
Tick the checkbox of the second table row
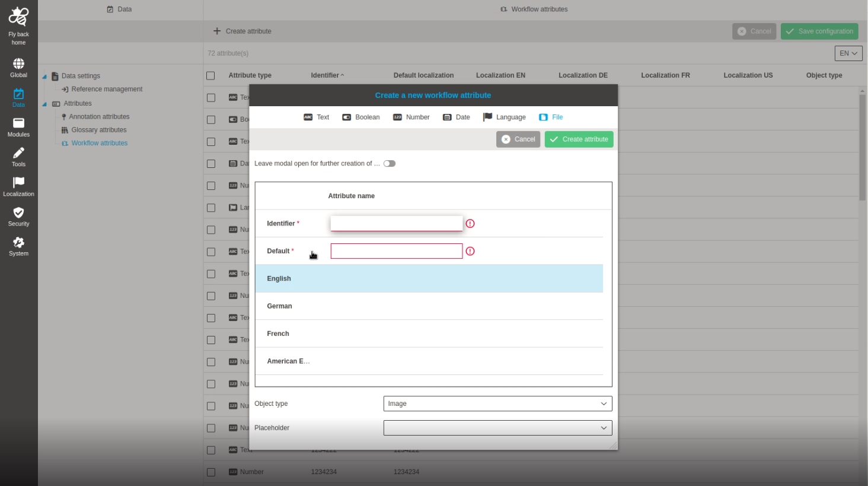(211, 119)
